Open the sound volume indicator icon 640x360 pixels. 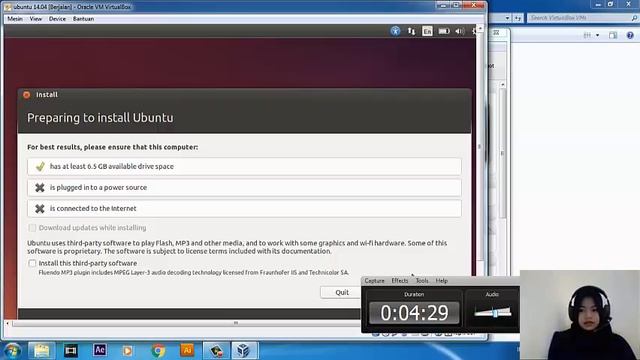pyautogui.click(x=460, y=31)
